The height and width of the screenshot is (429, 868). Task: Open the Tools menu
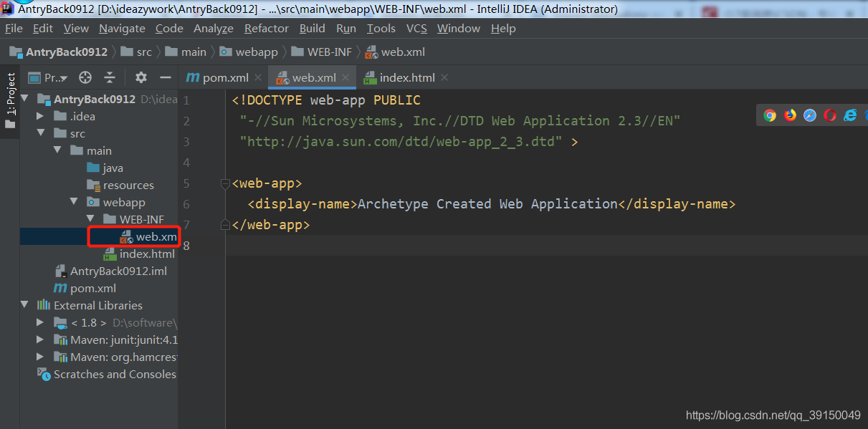click(x=381, y=28)
